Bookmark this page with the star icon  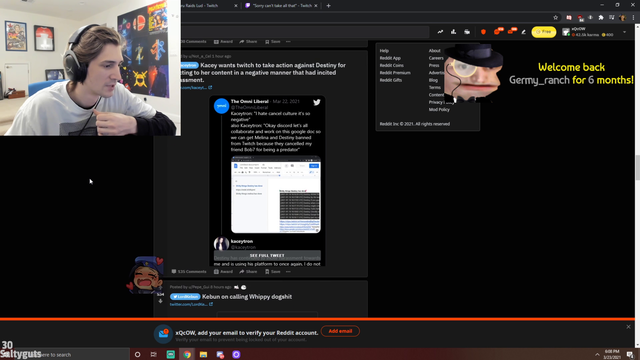[556, 18]
